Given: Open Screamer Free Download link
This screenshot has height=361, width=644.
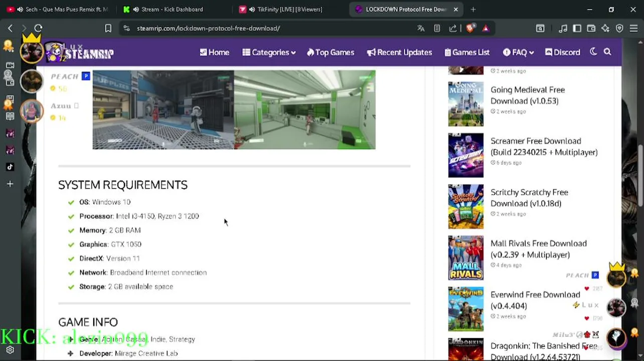Looking at the screenshot, I should coord(544,146).
